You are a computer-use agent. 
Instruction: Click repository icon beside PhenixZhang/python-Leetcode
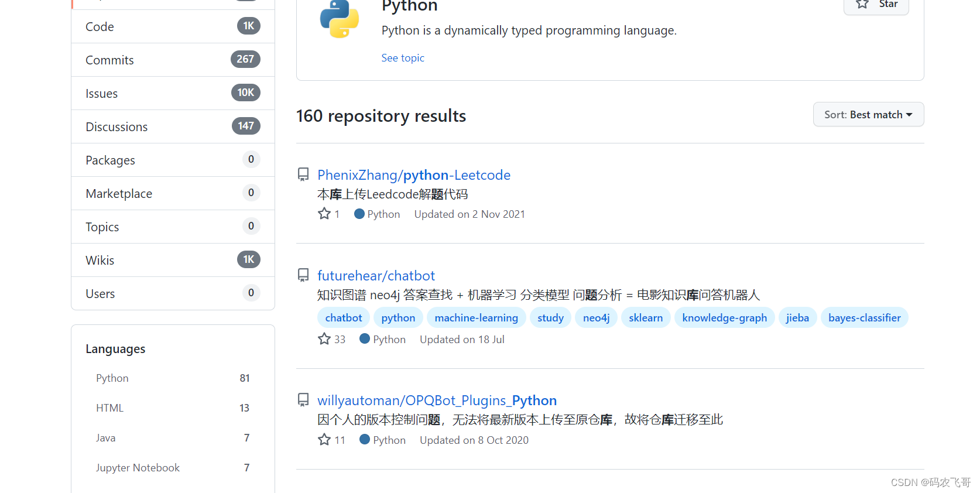(303, 174)
